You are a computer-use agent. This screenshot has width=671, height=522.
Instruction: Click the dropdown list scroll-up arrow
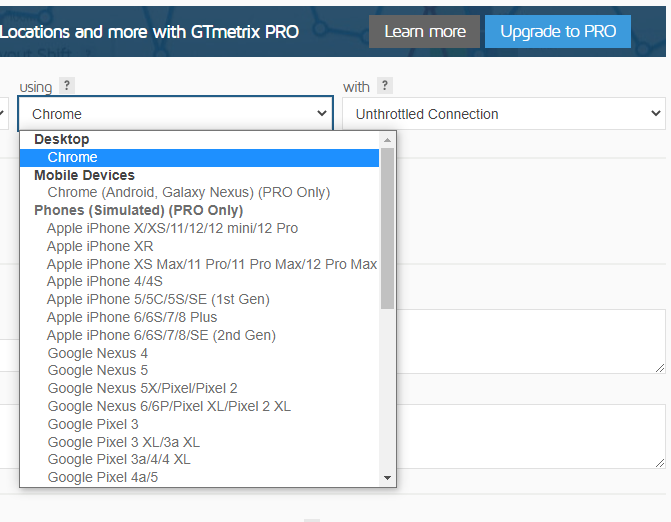tap(387, 140)
